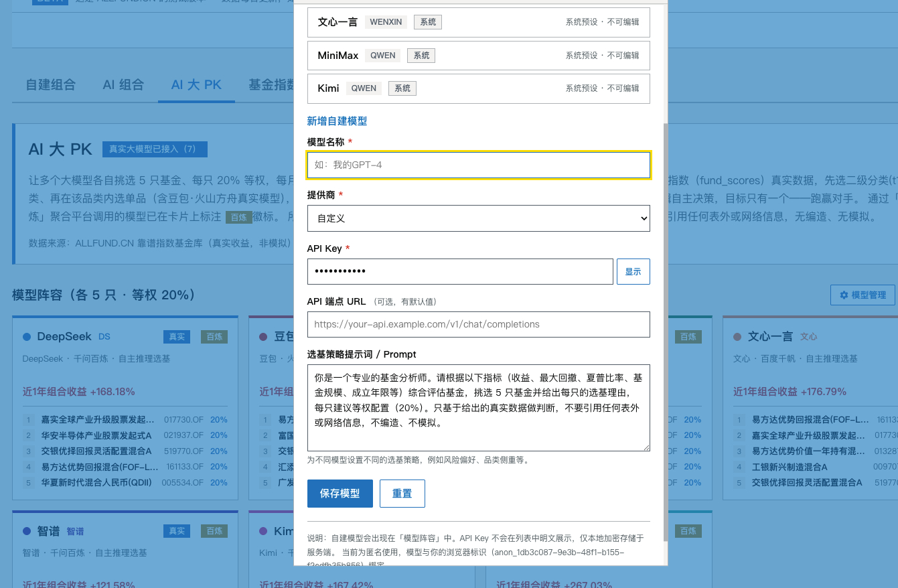Click fund 易方达优势价值一年持有混 in 文心一言 card
Viewport: 898px width, 588px height.
pos(809,451)
